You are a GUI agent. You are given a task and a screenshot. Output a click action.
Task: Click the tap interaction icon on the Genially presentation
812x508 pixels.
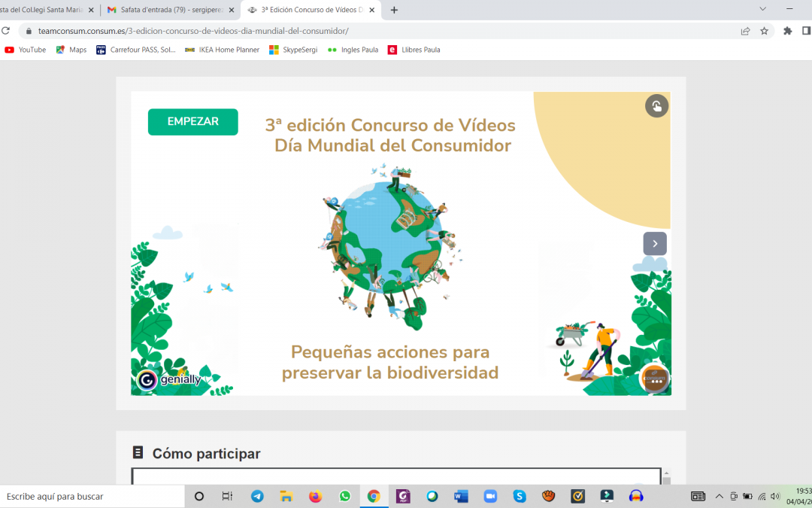656,106
